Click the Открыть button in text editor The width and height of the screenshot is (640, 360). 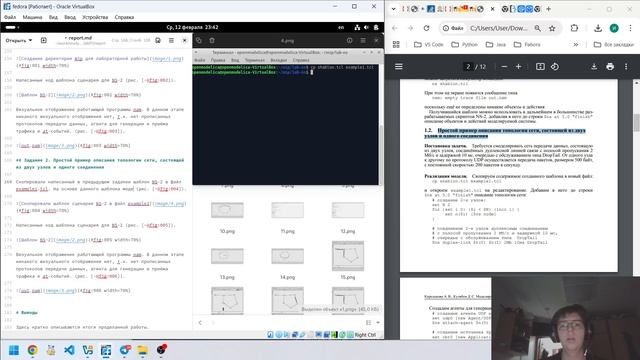[16, 40]
